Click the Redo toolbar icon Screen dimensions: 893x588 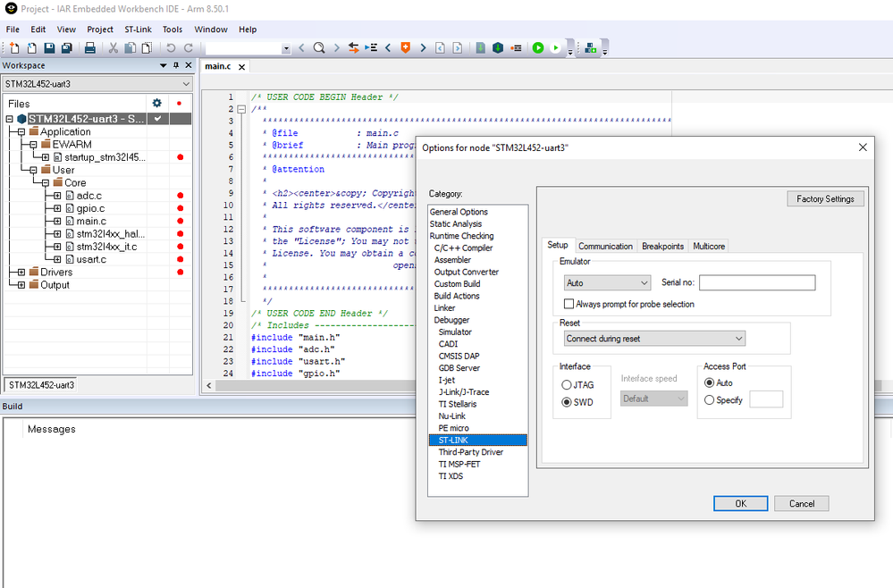(x=189, y=48)
